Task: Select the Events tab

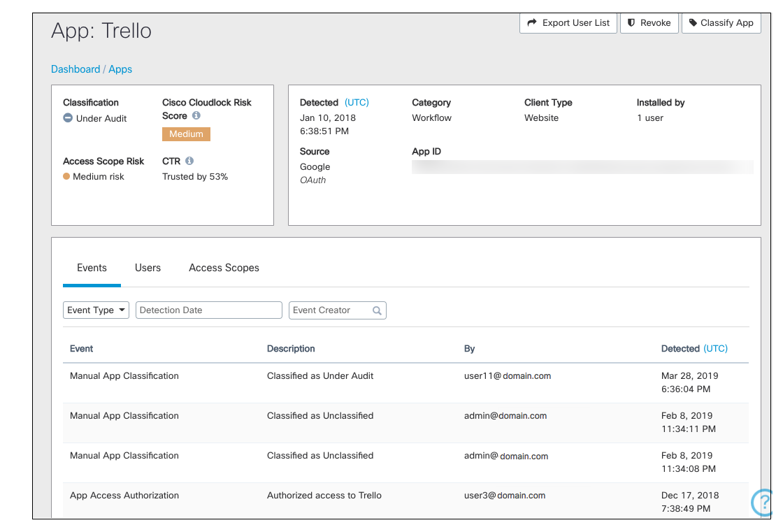Action: click(92, 268)
